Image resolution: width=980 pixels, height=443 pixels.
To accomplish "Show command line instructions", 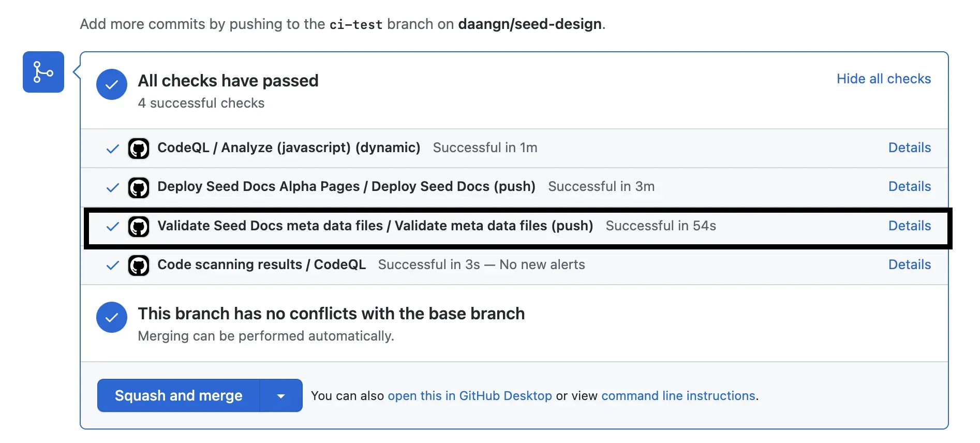I will tap(678, 396).
